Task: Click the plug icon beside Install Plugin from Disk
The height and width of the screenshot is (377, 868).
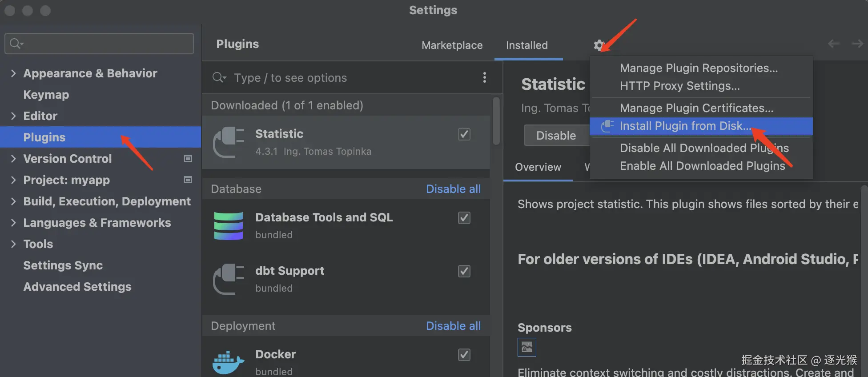Action: pyautogui.click(x=607, y=126)
